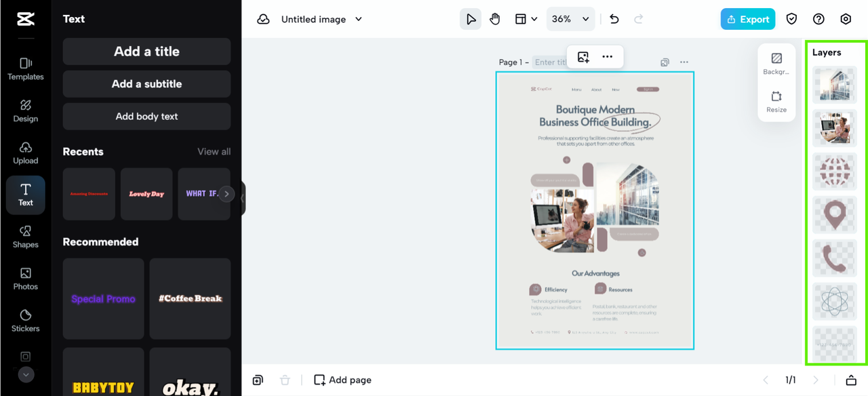Open the Shapes panel
Image resolution: width=868 pixels, height=396 pixels.
[x=26, y=237]
